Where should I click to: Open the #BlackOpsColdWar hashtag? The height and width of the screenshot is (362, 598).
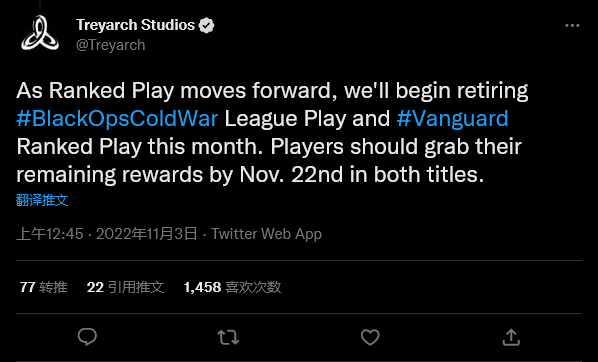(117, 118)
